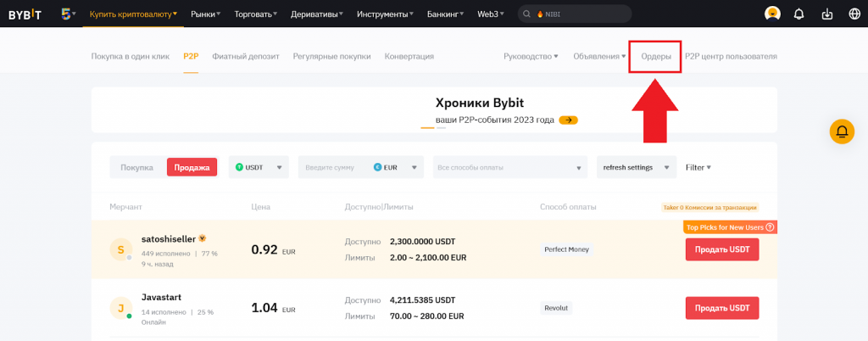Open Все способы оплаты dropdown
Screen dimensions: 868x341
coord(509,167)
